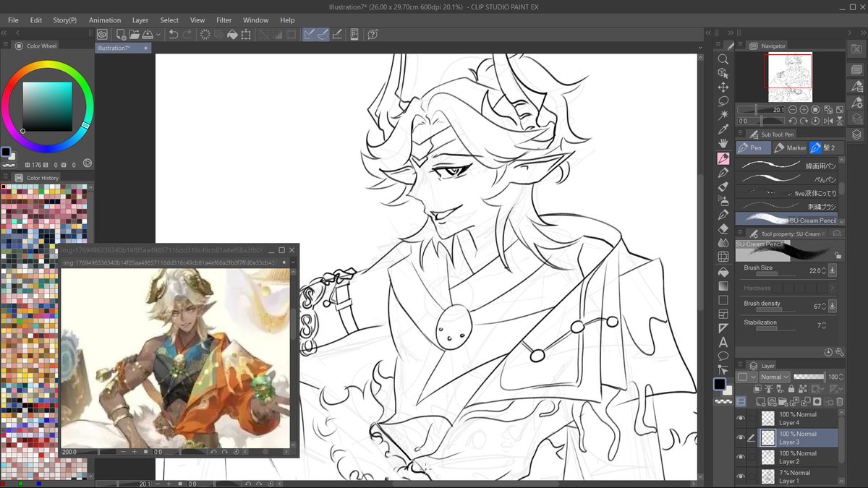Open the Story(P) menu
This screenshot has width=868, height=488.
(64, 20)
